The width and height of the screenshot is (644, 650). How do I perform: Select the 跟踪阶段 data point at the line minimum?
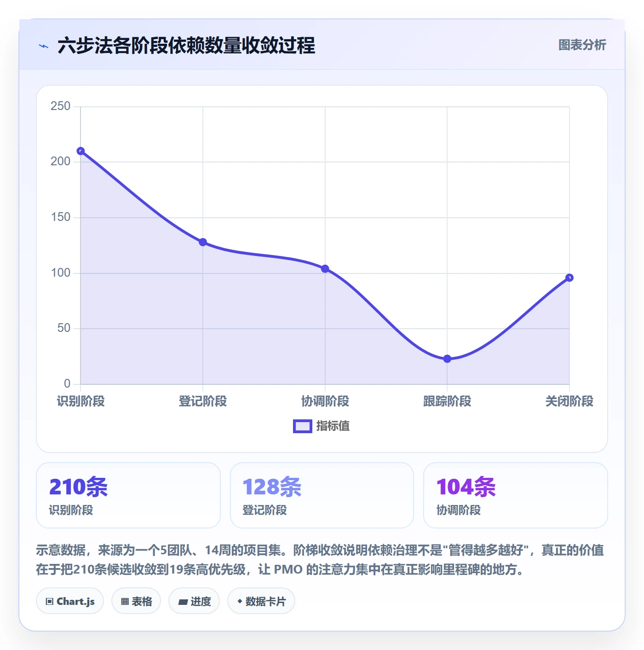pyautogui.click(x=447, y=359)
